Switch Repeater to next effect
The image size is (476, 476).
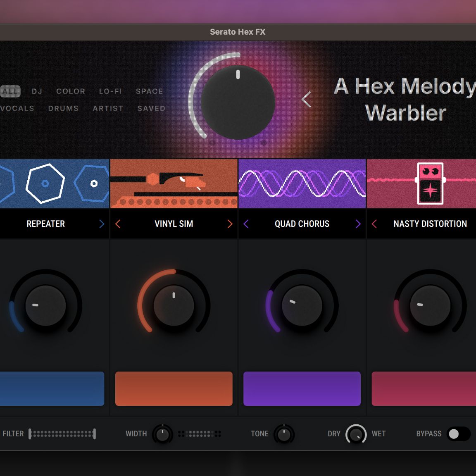point(102,224)
